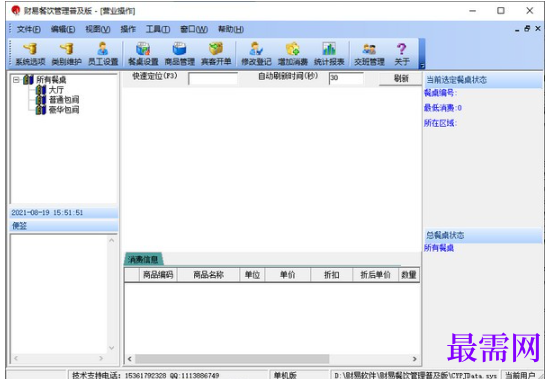Viewport: 559px width, 379px height.
Task: Click the 餐桌编号 label
Action: click(x=440, y=93)
